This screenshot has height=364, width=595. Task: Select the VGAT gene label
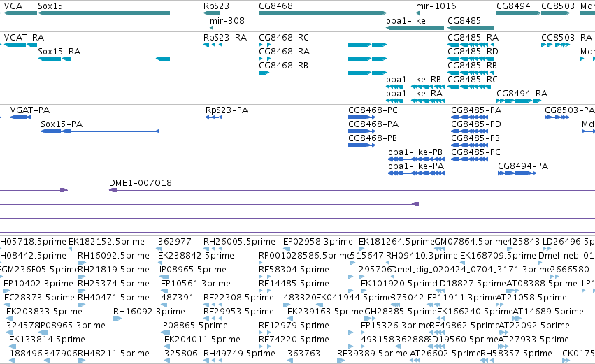(x=15, y=6)
